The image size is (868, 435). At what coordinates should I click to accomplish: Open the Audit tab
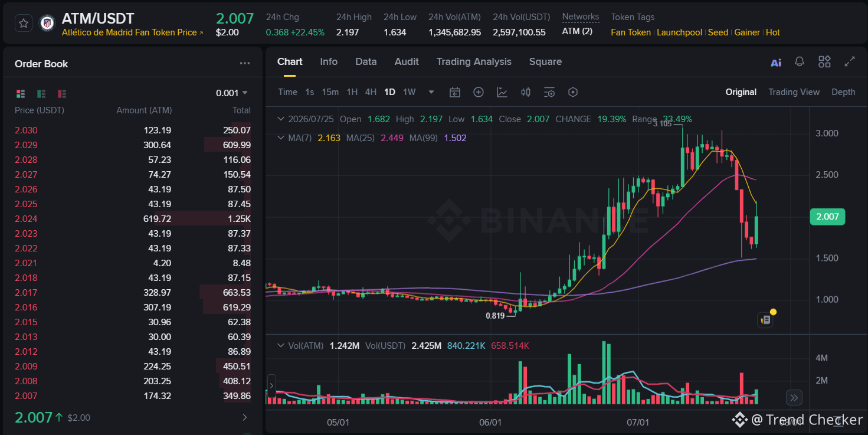click(407, 61)
